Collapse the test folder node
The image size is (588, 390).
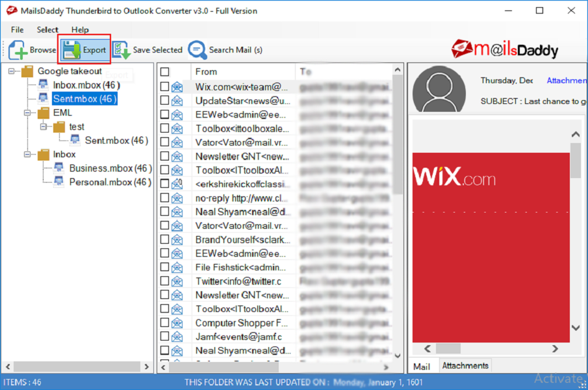coord(43,127)
